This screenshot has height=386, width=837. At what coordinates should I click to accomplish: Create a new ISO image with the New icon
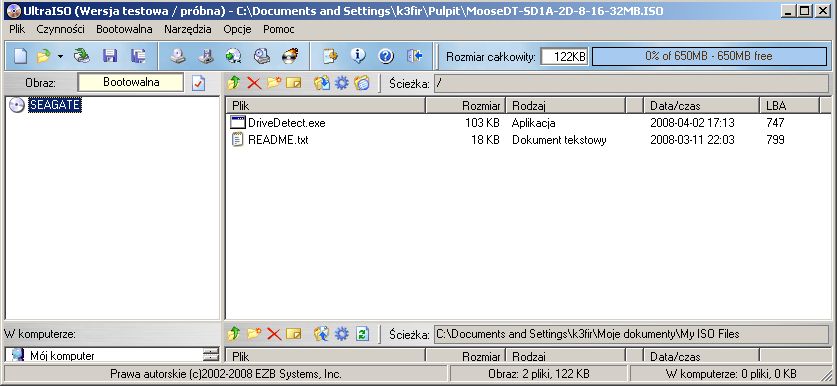click(20, 56)
